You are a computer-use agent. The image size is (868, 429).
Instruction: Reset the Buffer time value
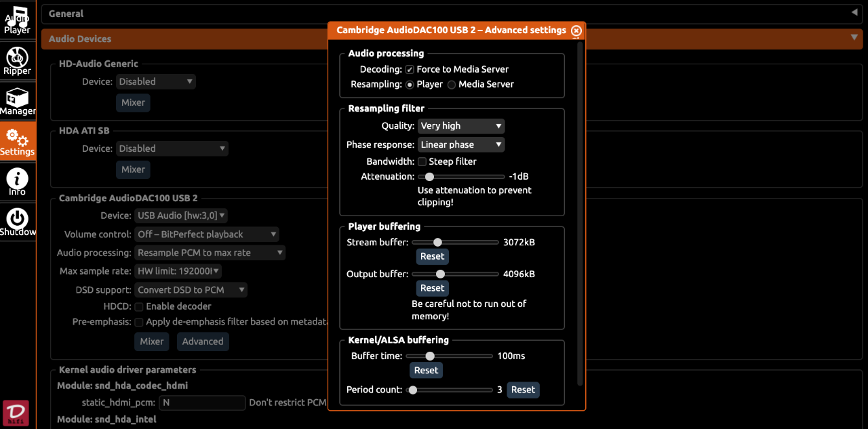[426, 370]
